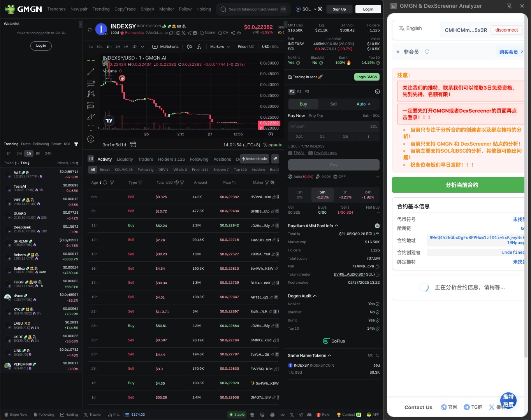Click refresh icon beside 非会员
This screenshot has width=531, height=420.
pos(427,52)
